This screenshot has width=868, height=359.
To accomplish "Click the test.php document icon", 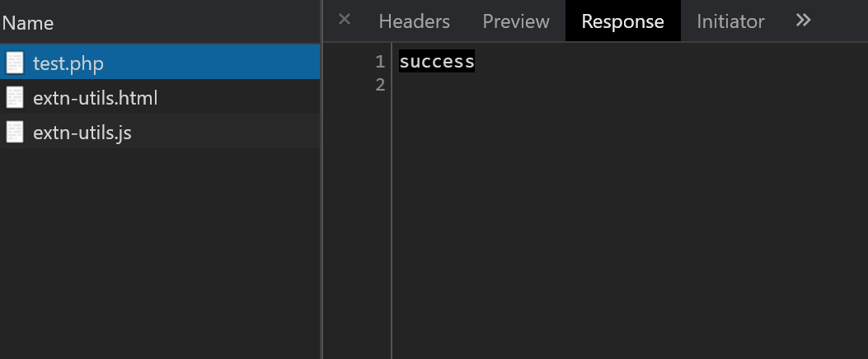I will pyautogui.click(x=15, y=63).
